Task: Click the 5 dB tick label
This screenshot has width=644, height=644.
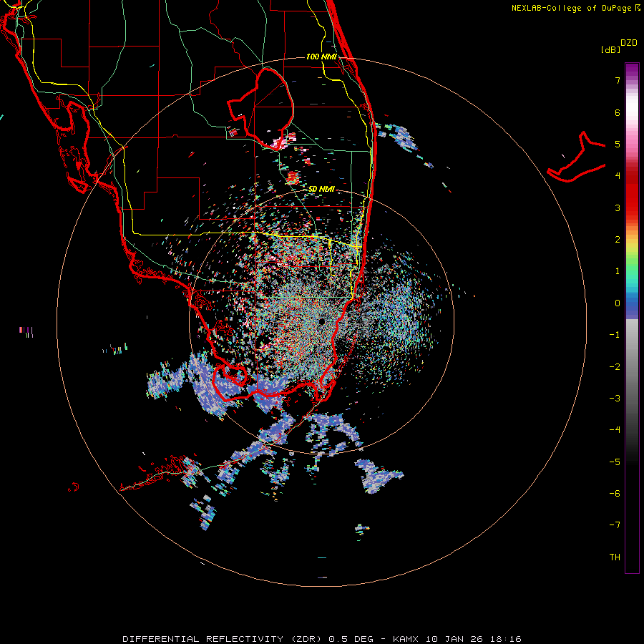Action: point(618,144)
